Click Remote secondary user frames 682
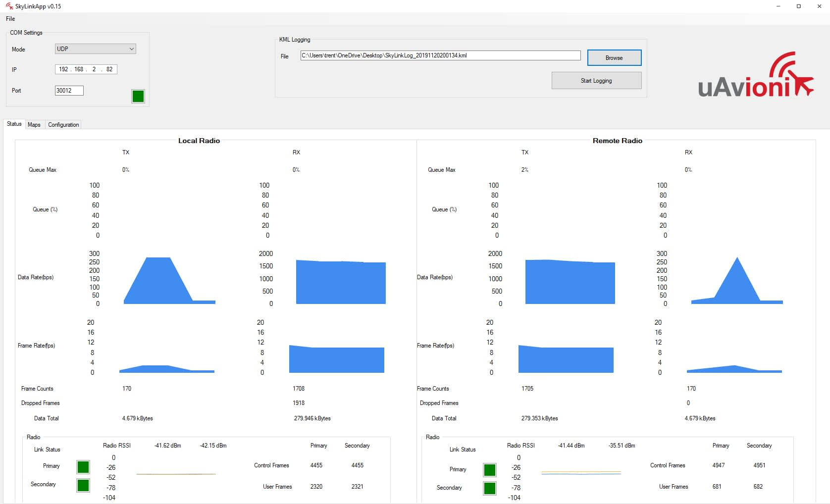Viewport: 830px width, 504px height. [x=758, y=487]
